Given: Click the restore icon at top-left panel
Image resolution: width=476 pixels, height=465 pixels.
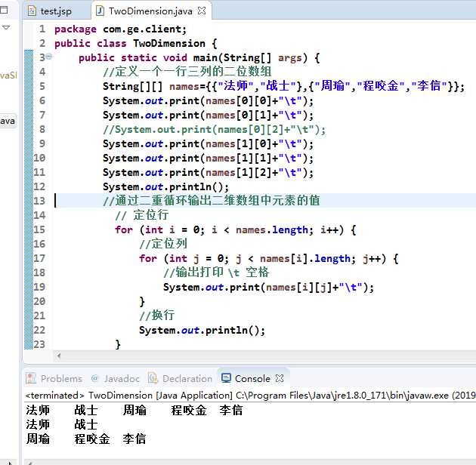Looking at the screenshot, I should click(x=4, y=10).
